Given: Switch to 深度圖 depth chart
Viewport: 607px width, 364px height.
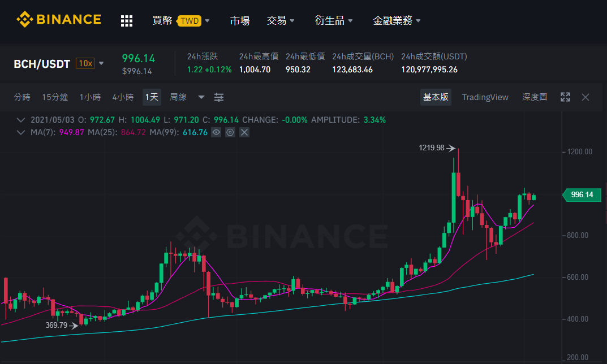Looking at the screenshot, I should coord(535,97).
